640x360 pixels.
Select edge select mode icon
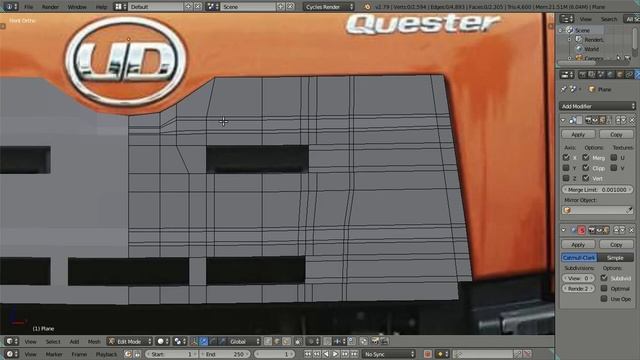277,341
